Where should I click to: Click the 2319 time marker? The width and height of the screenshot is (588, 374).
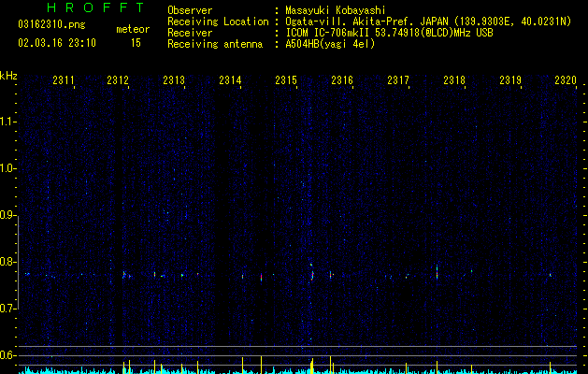coord(510,79)
